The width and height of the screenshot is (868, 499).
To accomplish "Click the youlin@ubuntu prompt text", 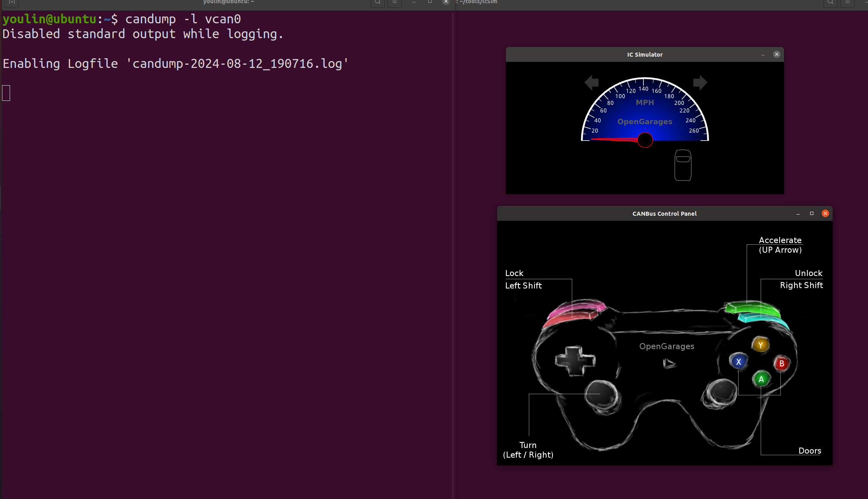I will (x=49, y=19).
